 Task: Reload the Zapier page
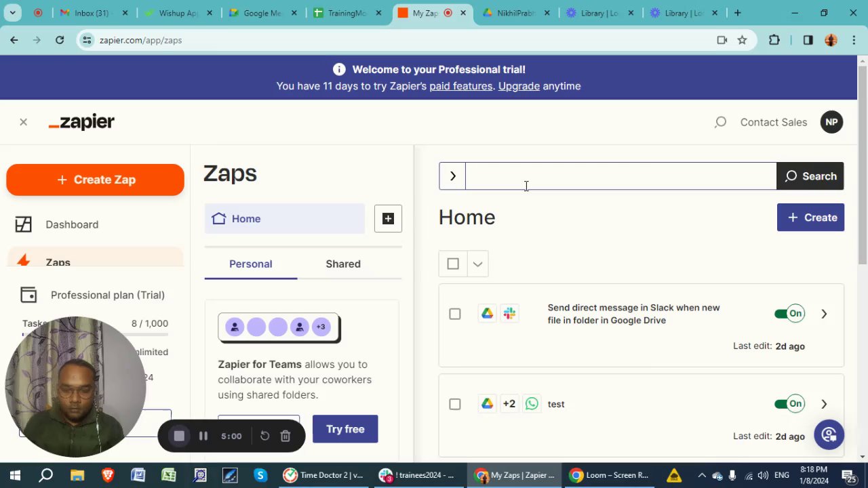point(60,40)
